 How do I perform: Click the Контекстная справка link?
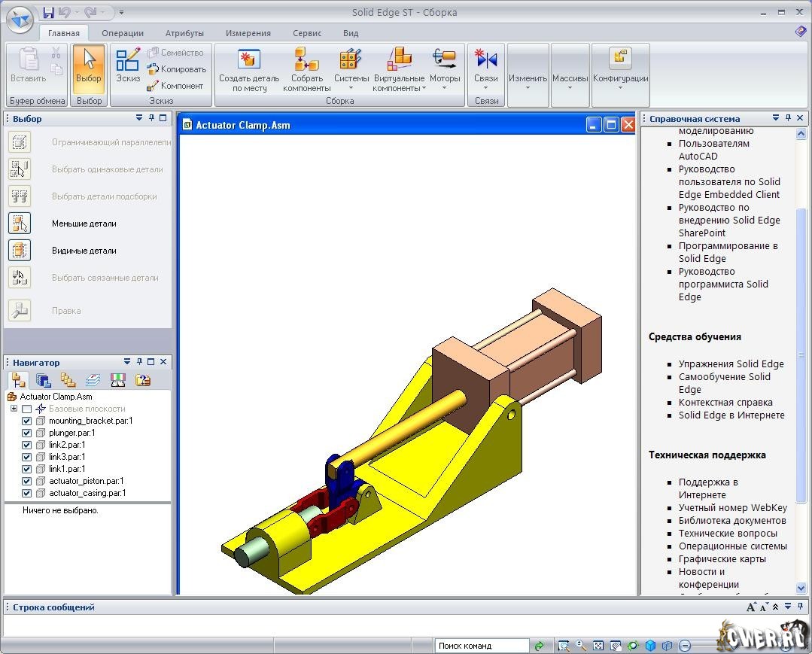pyautogui.click(x=725, y=403)
